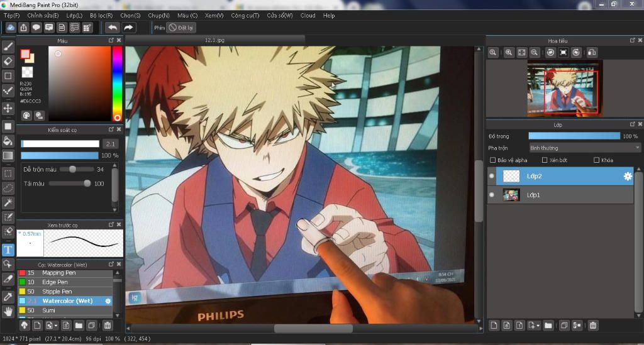The height and width of the screenshot is (345, 644).
Task: Click the Undo arrow in the toolbar
Action: (112, 28)
